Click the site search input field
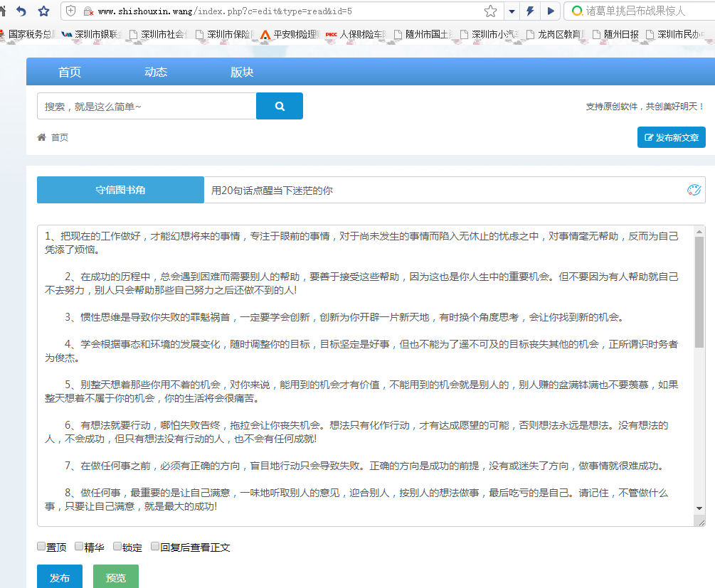This screenshot has height=588, width=715. point(147,106)
